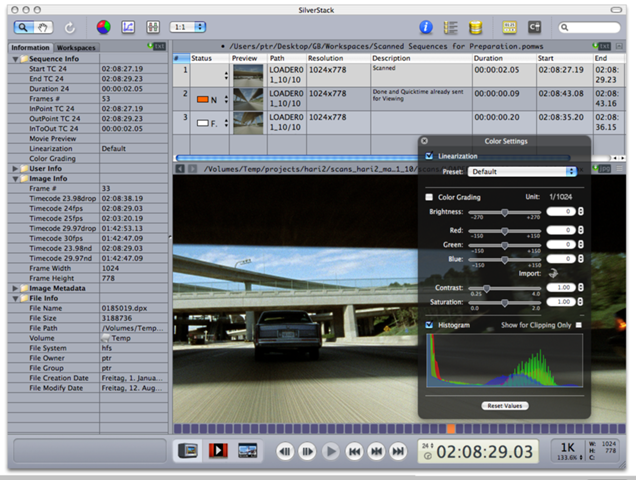636x480 pixels.
Task: Click the red play clip icon
Action: (x=217, y=451)
